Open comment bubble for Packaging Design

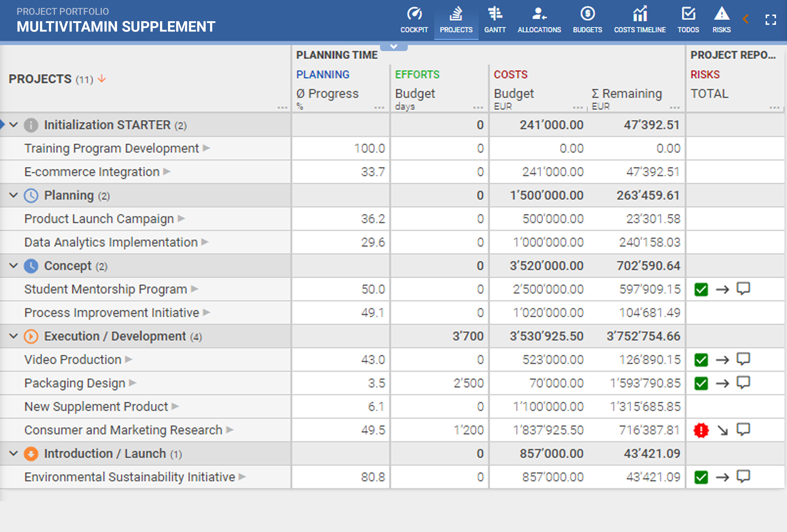743,382
